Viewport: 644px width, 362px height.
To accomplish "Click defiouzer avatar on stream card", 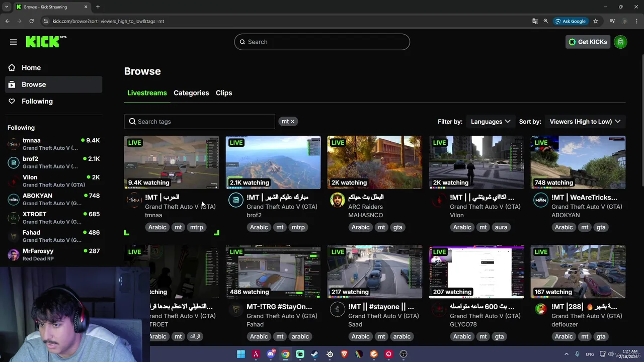I will [x=540, y=309].
